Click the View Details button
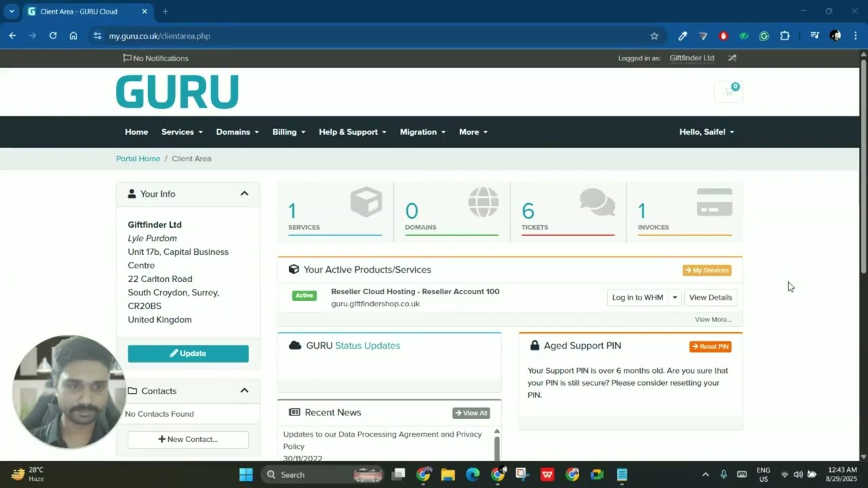868x488 pixels. coord(711,298)
